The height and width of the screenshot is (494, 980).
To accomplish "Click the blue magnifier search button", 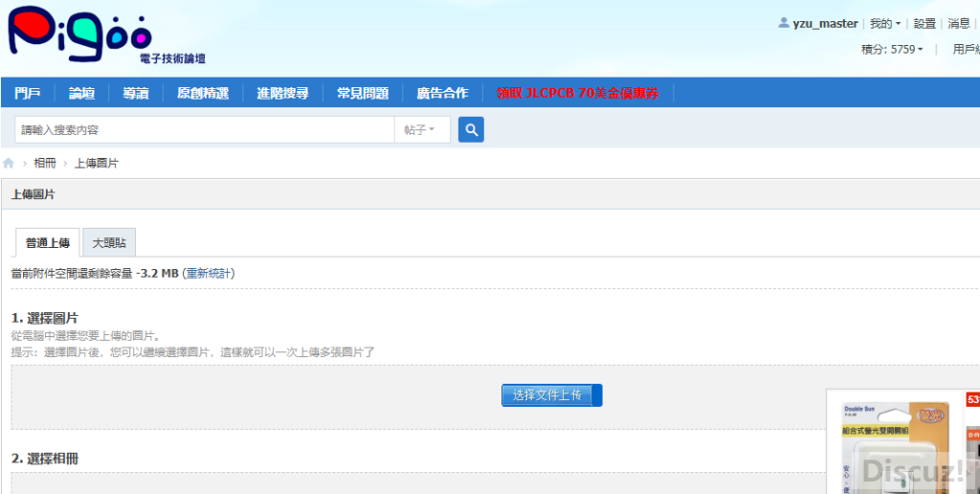I will pos(471,129).
